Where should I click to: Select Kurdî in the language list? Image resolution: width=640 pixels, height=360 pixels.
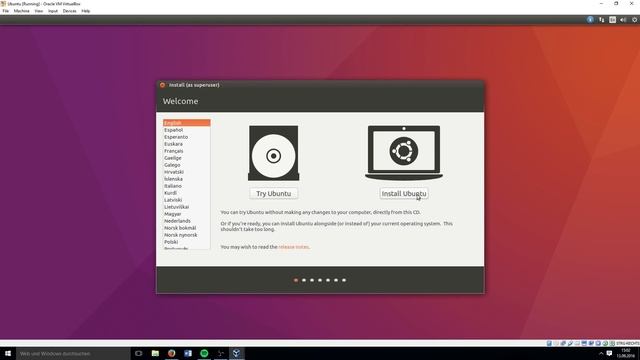[187, 193]
